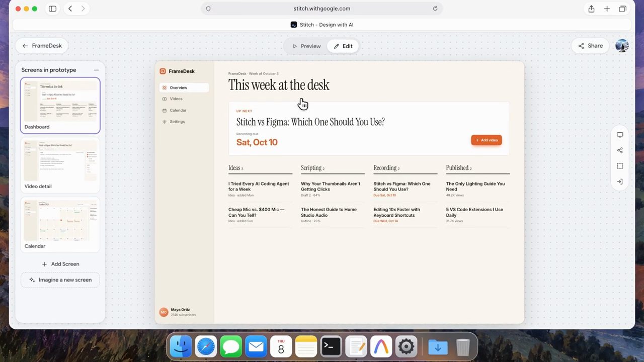644x362 pixels.
Task: Click Add Screen in the prototype panel
Action: pyautogui.click(x=60, y=264)
